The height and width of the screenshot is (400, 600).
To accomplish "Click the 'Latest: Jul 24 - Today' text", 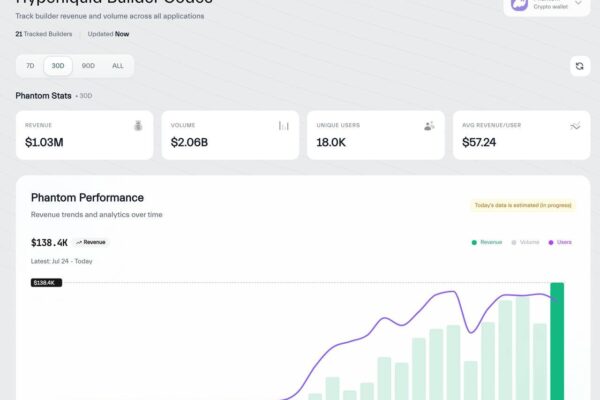I will point(61,261).
